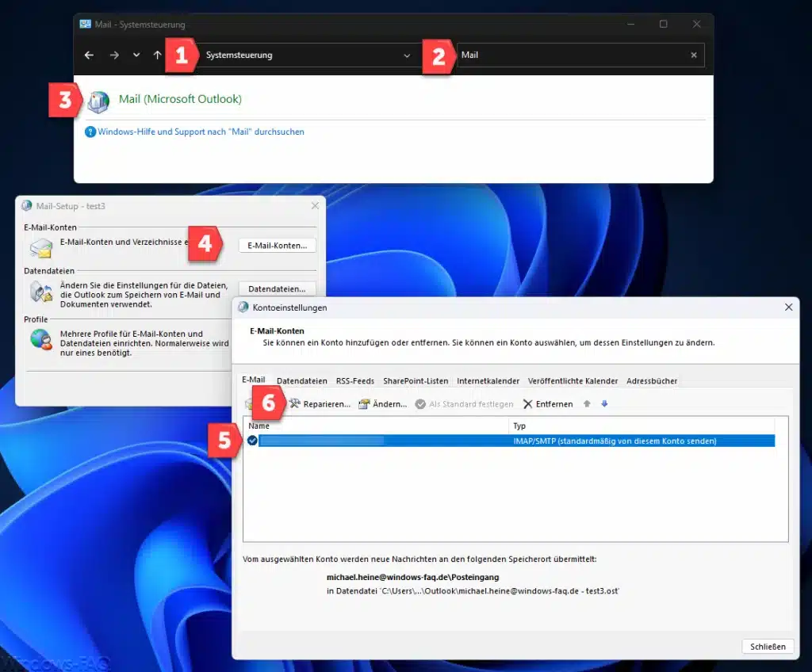The height and width of the screenshot is (672, 812).
Task: Click the Kontoeinstellungen title icon
Action: pos(243,307)
